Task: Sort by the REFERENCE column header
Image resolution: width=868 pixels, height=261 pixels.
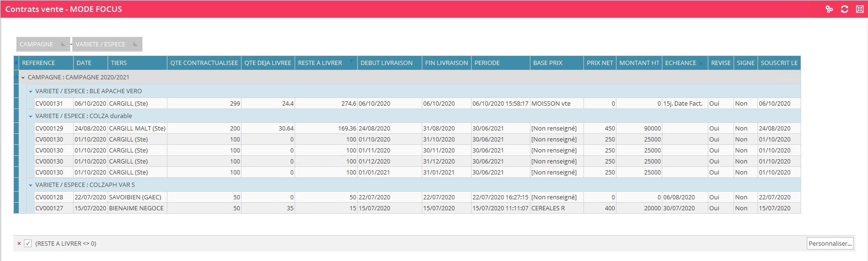Action: [x=39, y=63]
